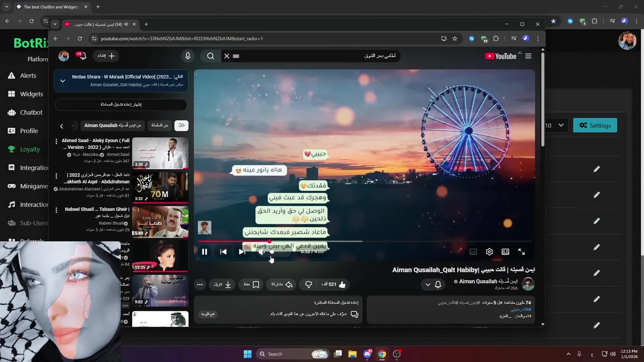Bookmark the YouTube page with the star
Image resolution: width=644 pixels, height=362 pixels.
(455, 38)
